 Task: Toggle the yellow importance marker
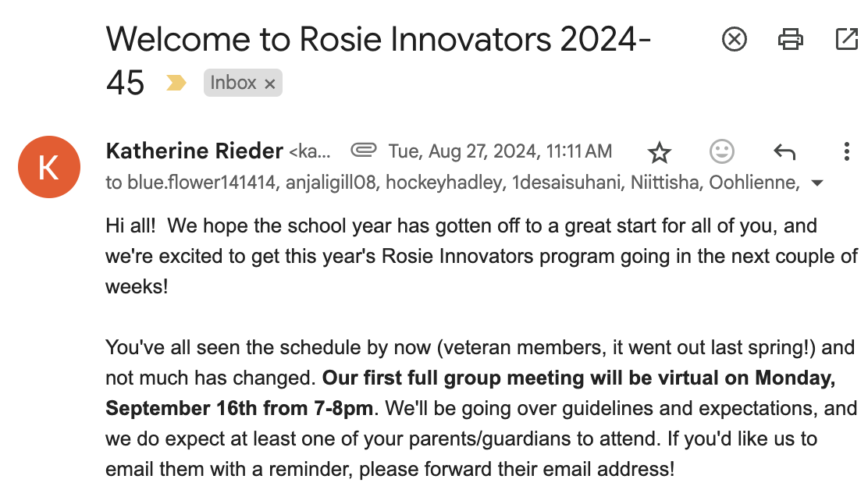176,83
